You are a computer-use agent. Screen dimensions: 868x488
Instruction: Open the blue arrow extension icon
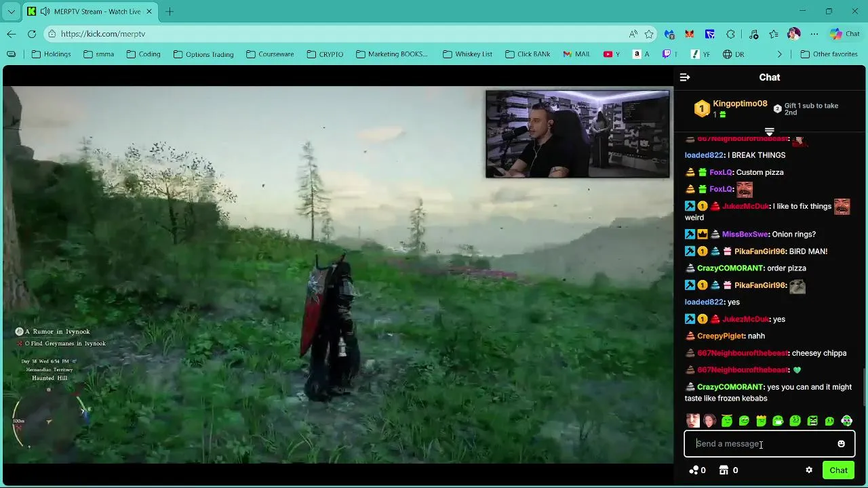[710, 34]
